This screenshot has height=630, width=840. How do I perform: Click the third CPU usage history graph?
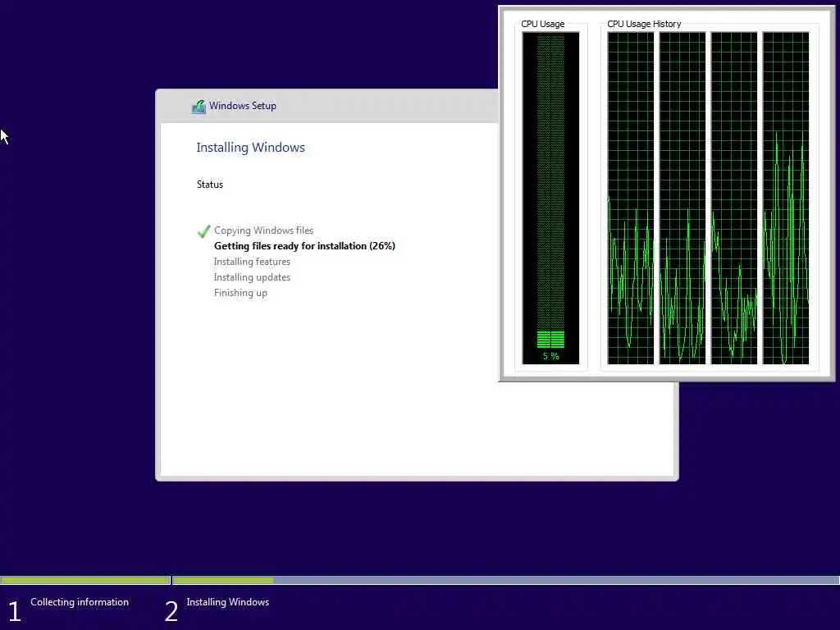point(734,198)
